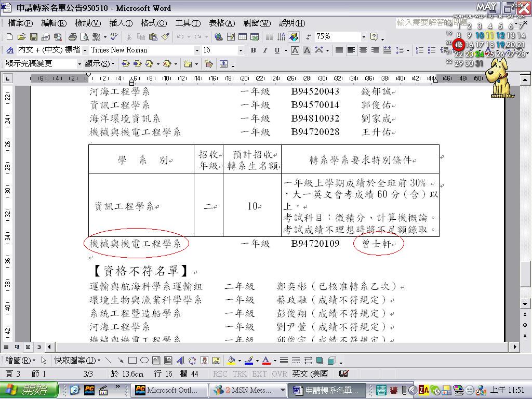
Task: Print the document using printer icon
Action: (72, 37)
